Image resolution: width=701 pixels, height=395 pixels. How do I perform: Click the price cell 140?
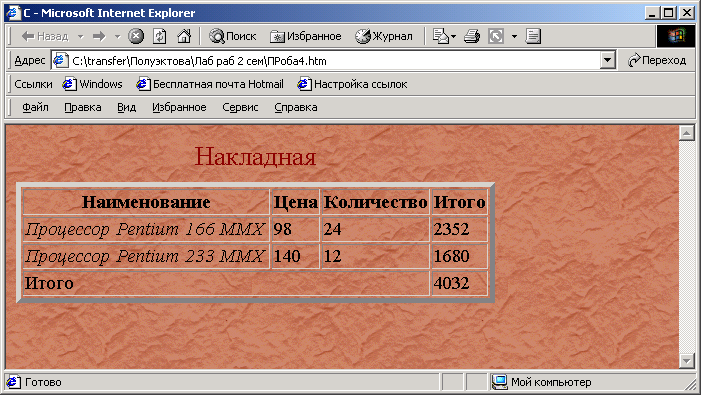296,256
